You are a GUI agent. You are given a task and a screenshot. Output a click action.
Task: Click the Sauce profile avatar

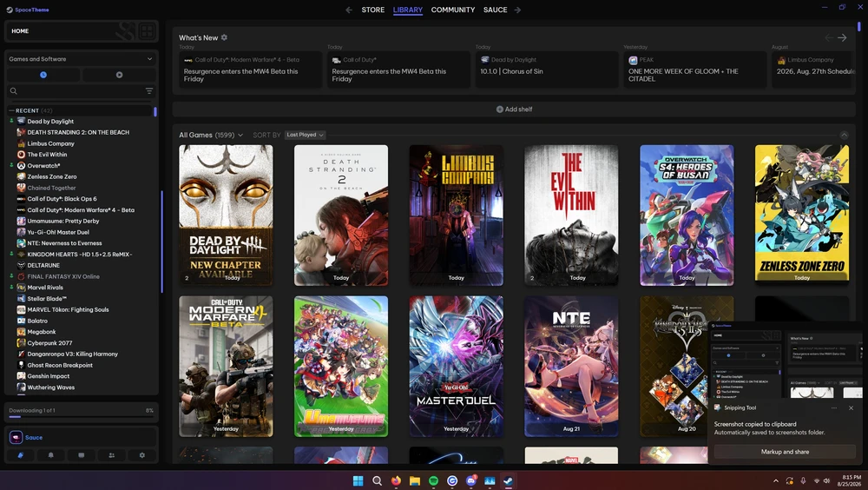[x=16, y=437]
